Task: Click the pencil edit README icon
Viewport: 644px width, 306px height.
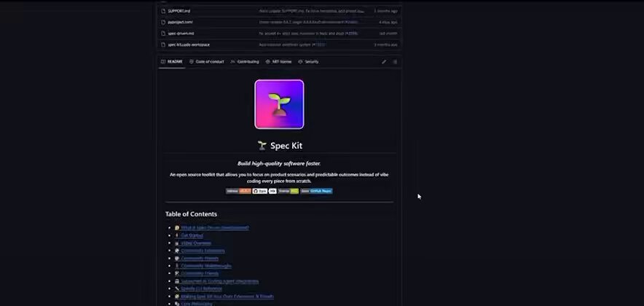Action: pos(384,62)
